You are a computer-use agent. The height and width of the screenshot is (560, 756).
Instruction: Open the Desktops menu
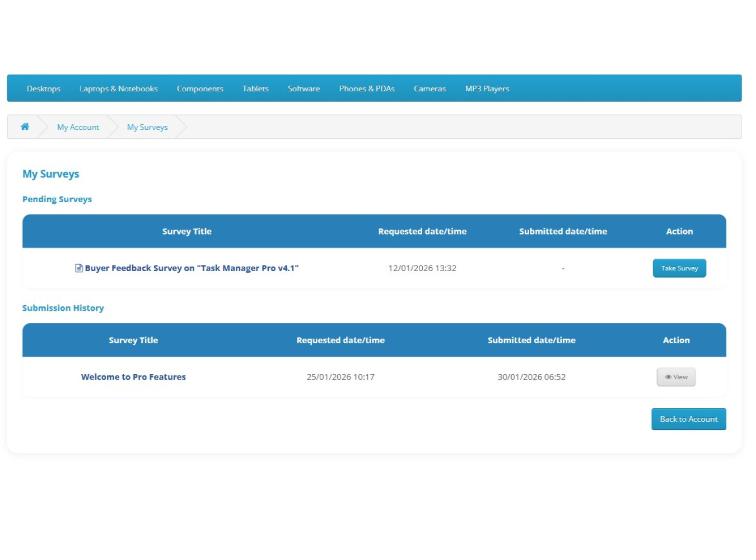coord(44,88)
